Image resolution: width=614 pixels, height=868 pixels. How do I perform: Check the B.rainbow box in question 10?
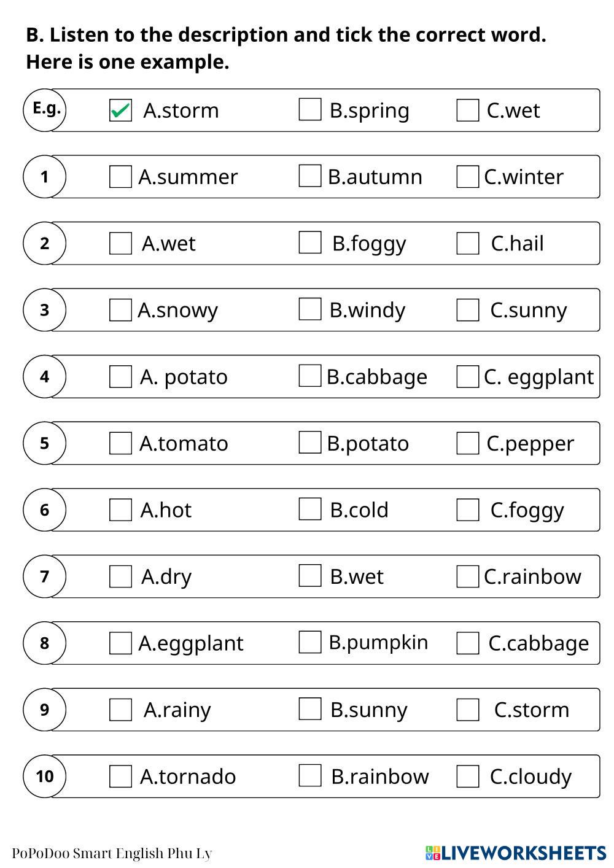[x=310, y=776]
